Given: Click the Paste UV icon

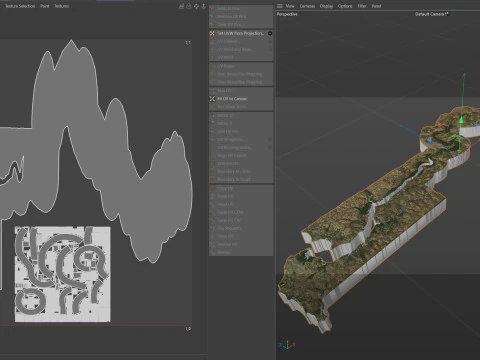Looking at the screenshot, I should click(x=212, y=196).
